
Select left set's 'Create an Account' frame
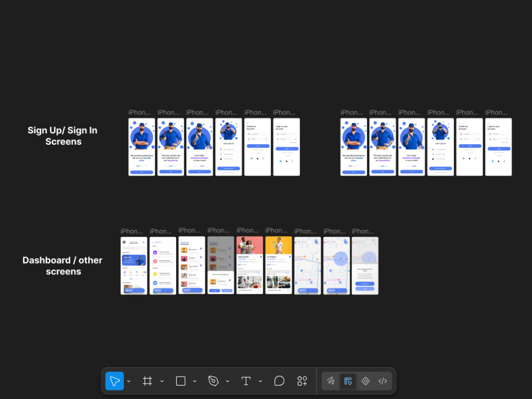257,147
